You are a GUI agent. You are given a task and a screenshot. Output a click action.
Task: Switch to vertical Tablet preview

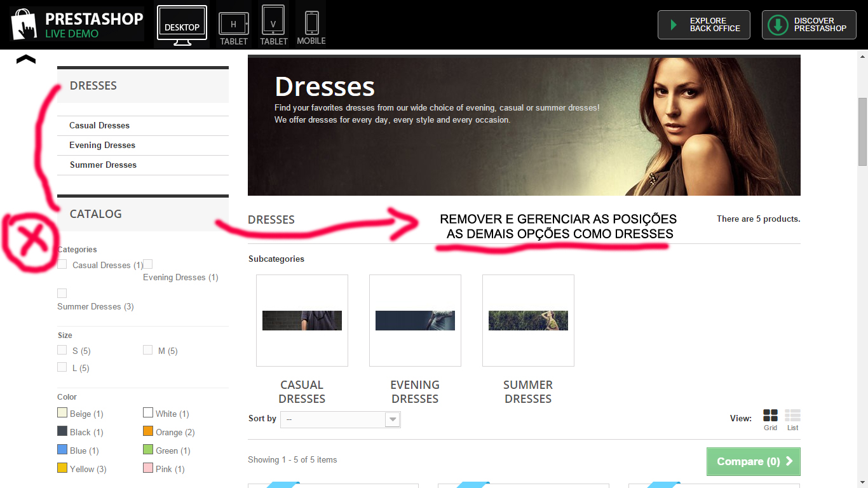coord(274,25)
